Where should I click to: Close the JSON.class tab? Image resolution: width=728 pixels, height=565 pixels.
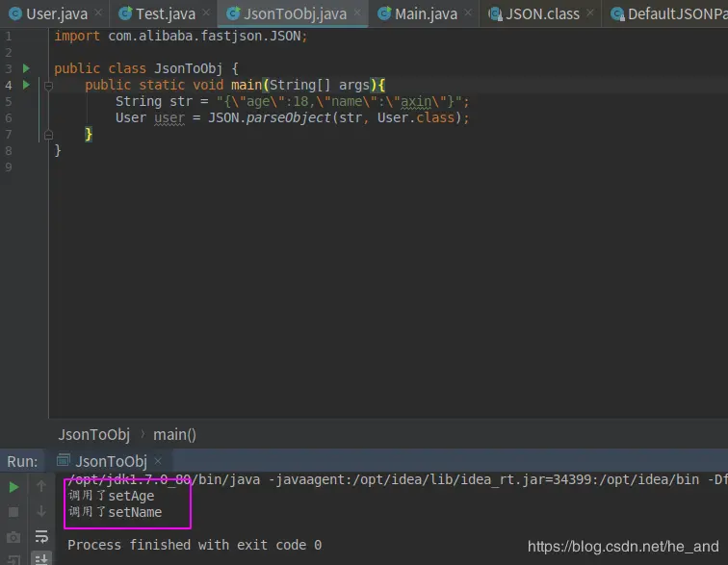tap(590, 13)
